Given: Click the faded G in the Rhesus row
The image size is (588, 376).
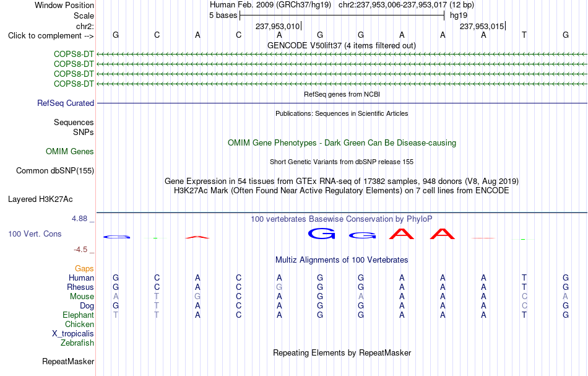Looking at the screenshot, I should (x=279, y=287).
